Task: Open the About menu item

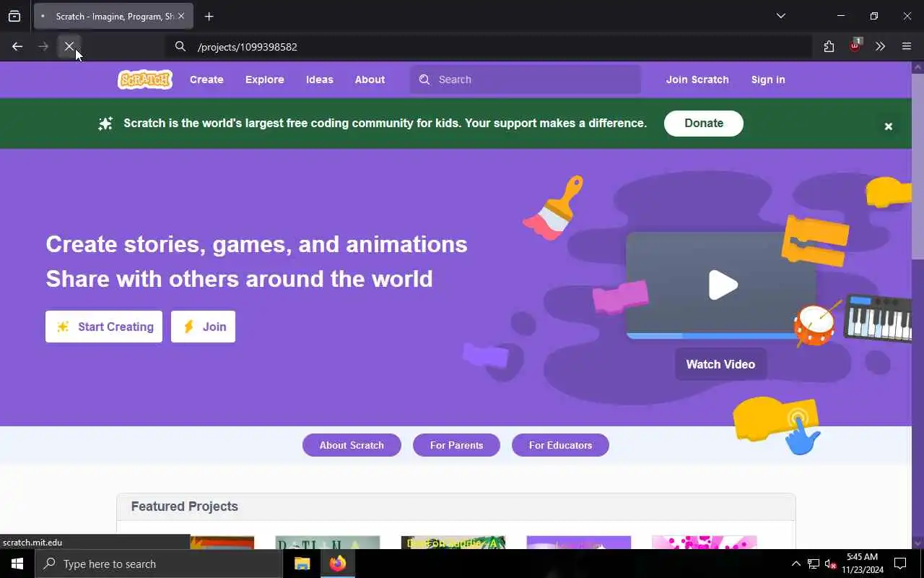Action: coord(370,79)
